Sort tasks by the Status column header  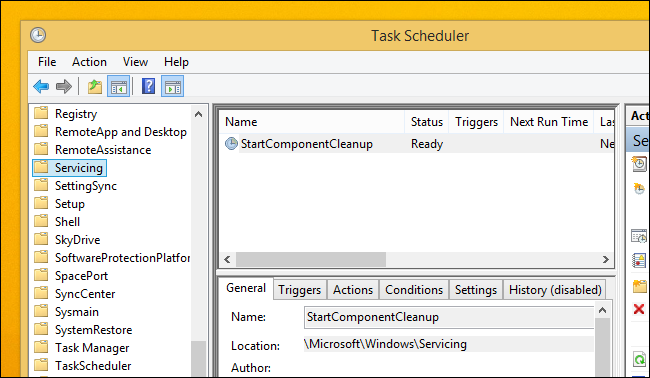pos(427,122)
